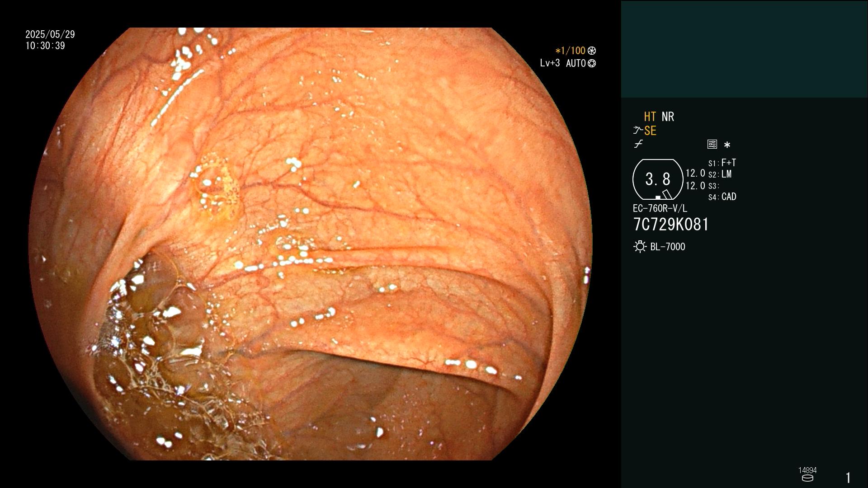The width and height of the screenshot is (868, 488).
Task: Click the recording storage disk icon labeled 14894
Action: click(807, 478)
